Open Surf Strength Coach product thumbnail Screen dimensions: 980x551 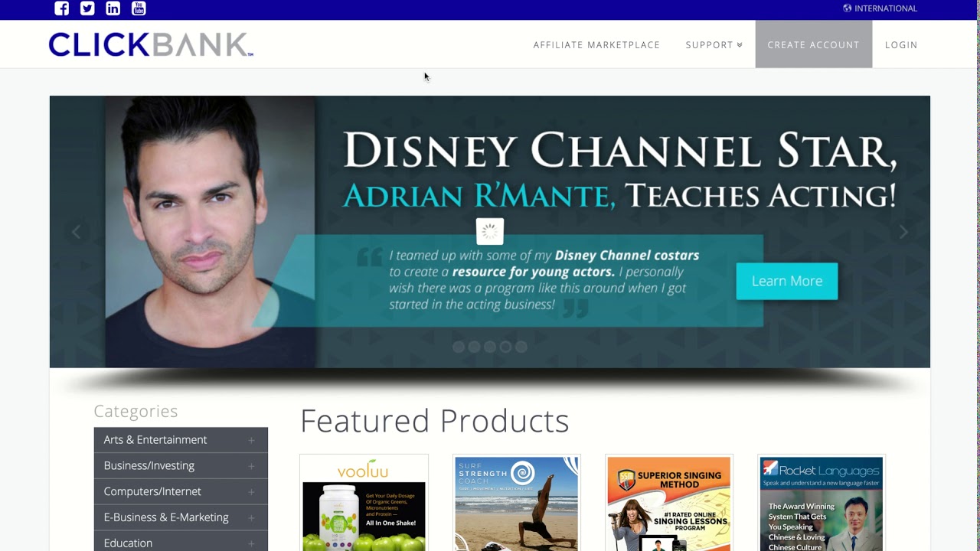[x=517, y=503]
